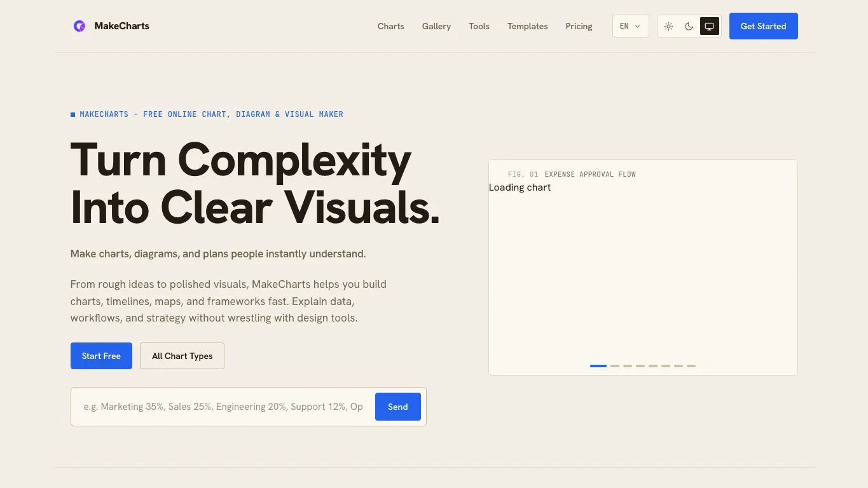Open the Tools menu item
This screenshot has height=488, width=868.
[x=479, y=26]
